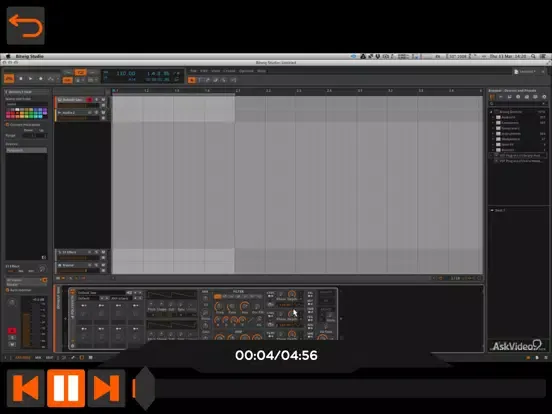
Task: Select the Pen tool
Action: tap(208, 80)
